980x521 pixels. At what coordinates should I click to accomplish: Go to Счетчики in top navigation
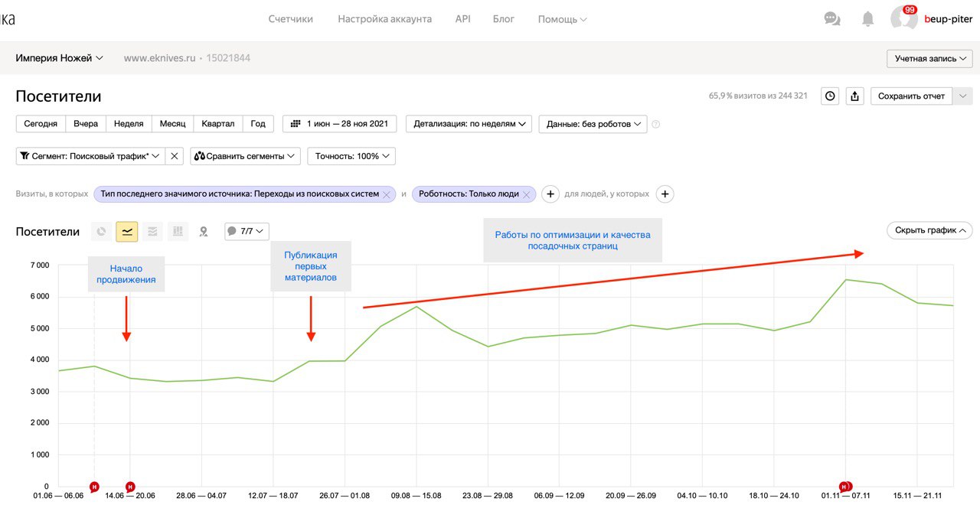pos(291,19)
